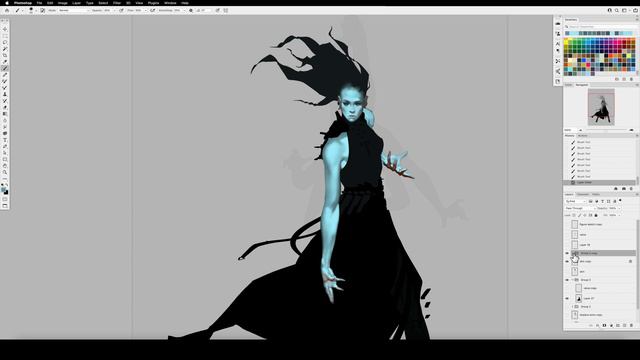
Task: Create a new layer icon
Action: coord(624,325)
